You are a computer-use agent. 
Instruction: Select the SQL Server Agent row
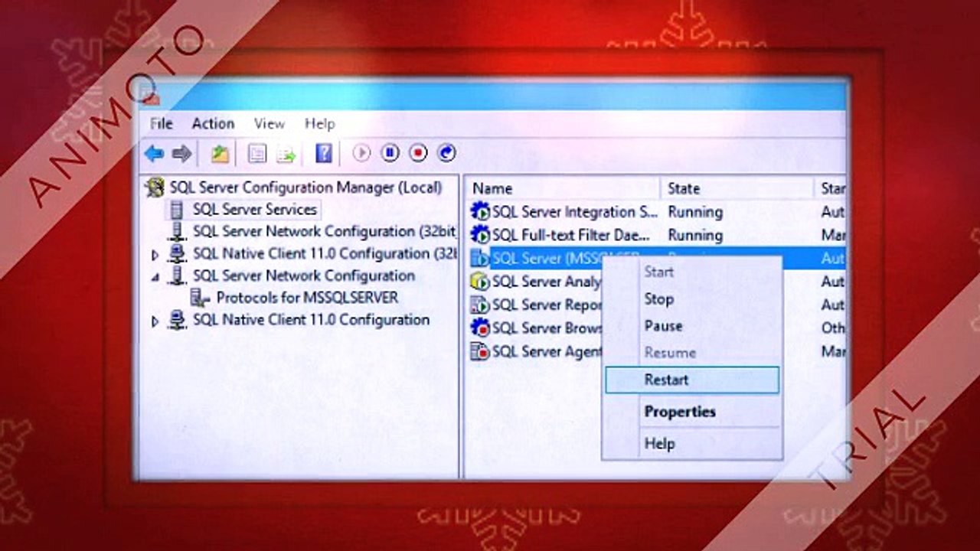[548, 351]
